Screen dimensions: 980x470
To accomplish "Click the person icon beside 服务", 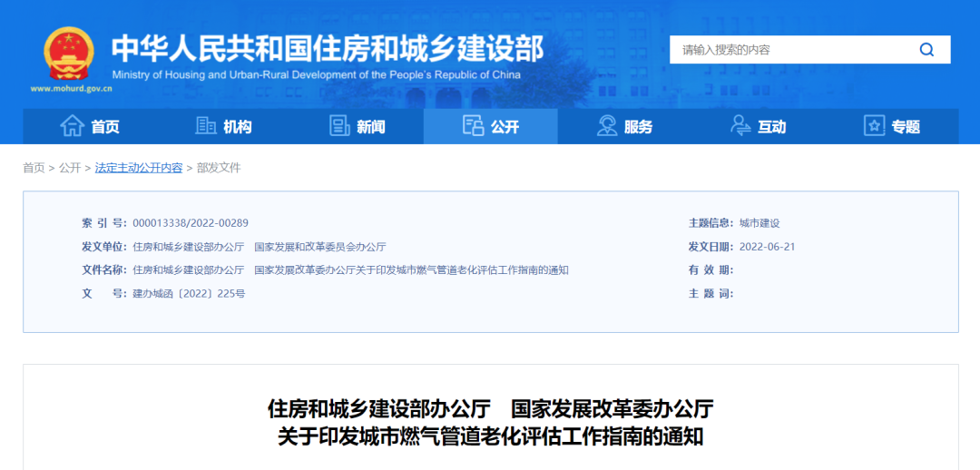I will pos(606,125).
